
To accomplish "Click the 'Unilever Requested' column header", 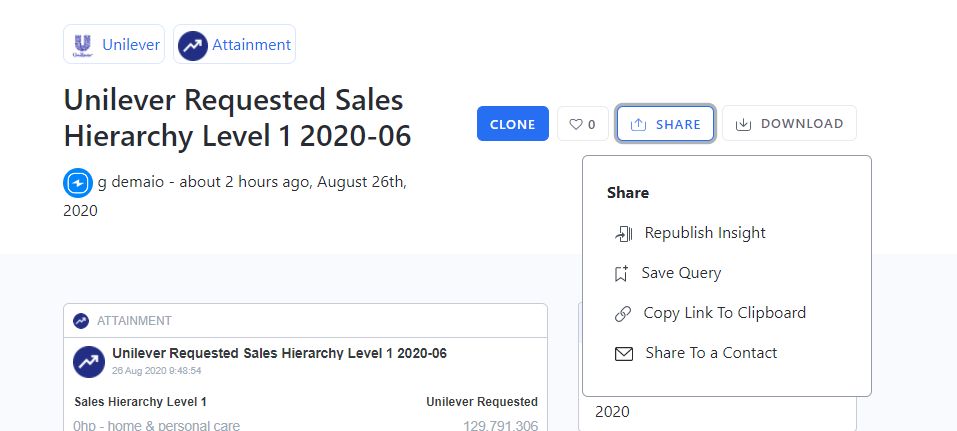I will click(482, 402).
